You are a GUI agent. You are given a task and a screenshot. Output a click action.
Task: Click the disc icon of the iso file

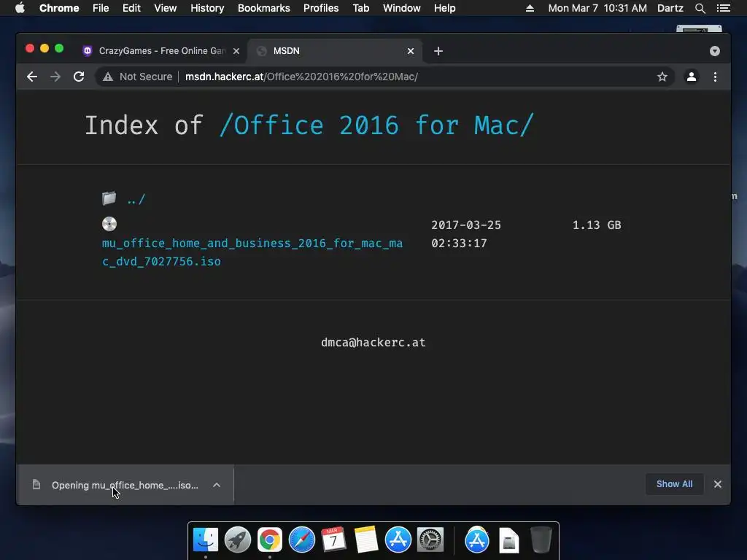pos(109,224)
